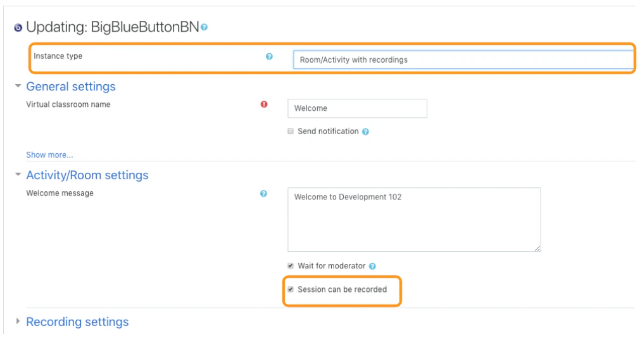Image resolution: width=640 pixels, height=364 pixels.
Task: Open the Instance type help icon
Action: [x=269, y=56]
